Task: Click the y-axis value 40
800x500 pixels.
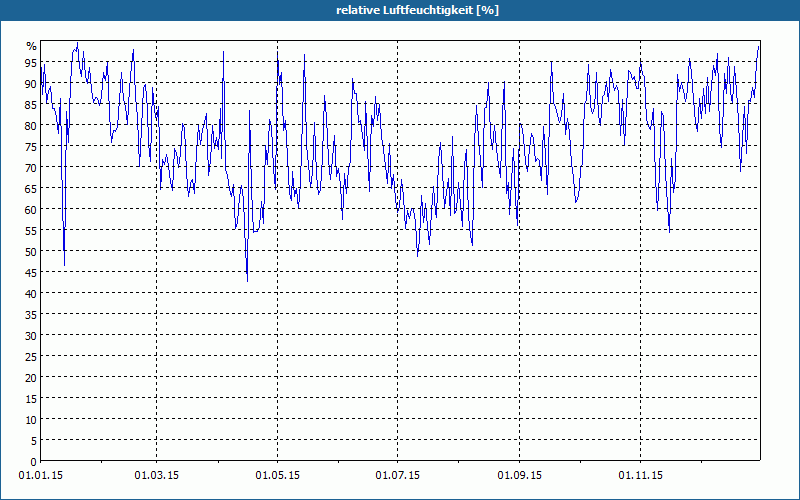Action: (31, 294)
